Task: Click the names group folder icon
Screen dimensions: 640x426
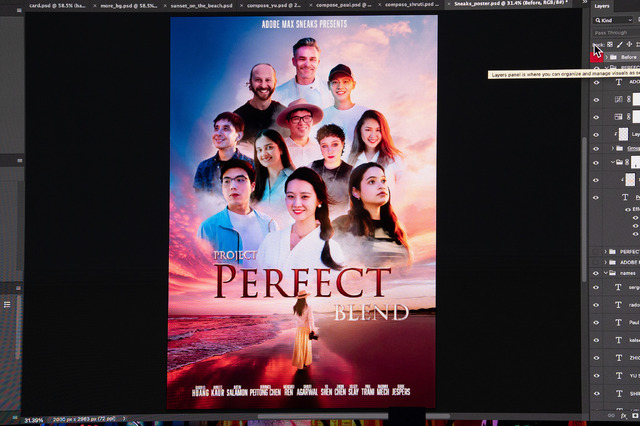Action: point(613,273)
